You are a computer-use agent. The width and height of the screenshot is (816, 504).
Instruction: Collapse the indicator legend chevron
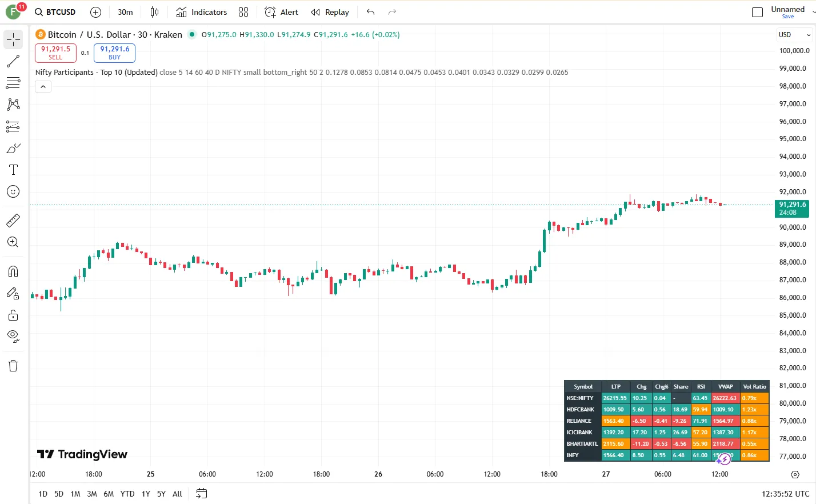click(x=43, y=87)
